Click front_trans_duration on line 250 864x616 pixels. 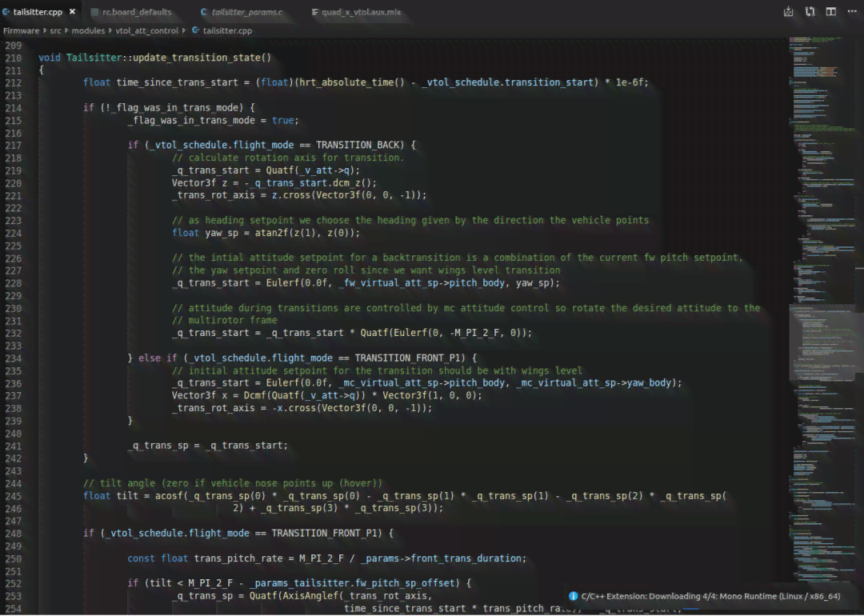click(x=466, y=558)
